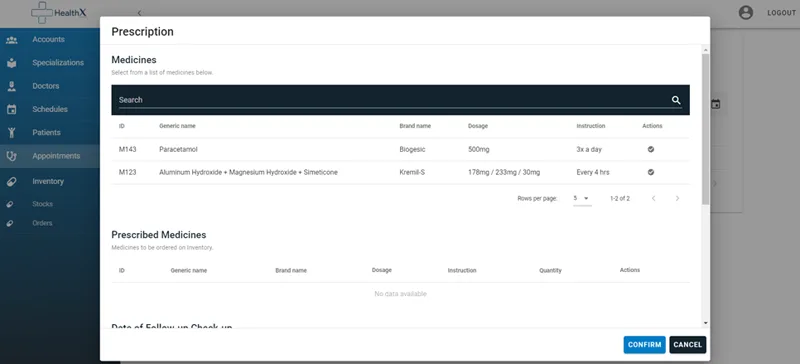The width and height of the screenshot is (800, 364).
Task: Click the Instruction header in Medicines table
Action: [591, 126]
